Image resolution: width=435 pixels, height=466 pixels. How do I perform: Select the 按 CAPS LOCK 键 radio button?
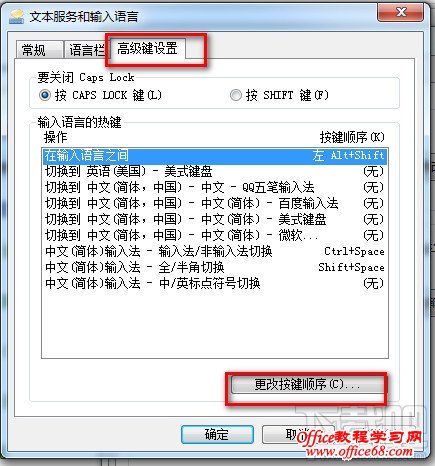tap(45, 95)
